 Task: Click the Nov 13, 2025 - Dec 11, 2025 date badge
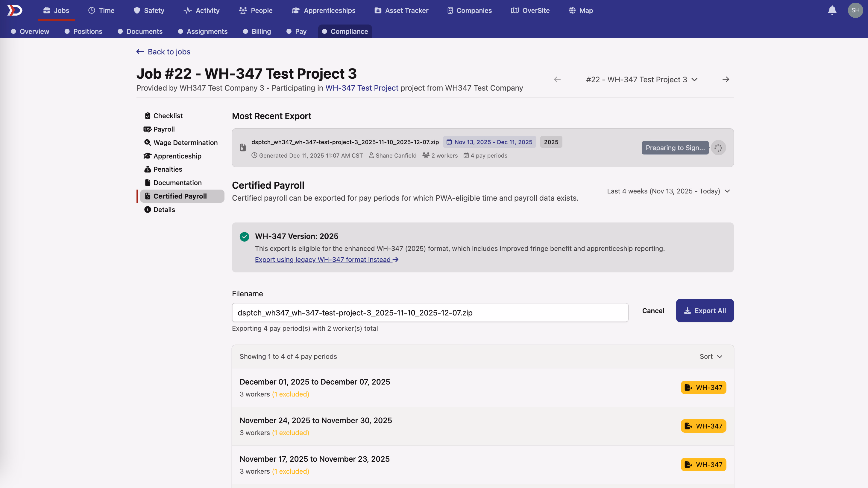[x=490, y=142]
